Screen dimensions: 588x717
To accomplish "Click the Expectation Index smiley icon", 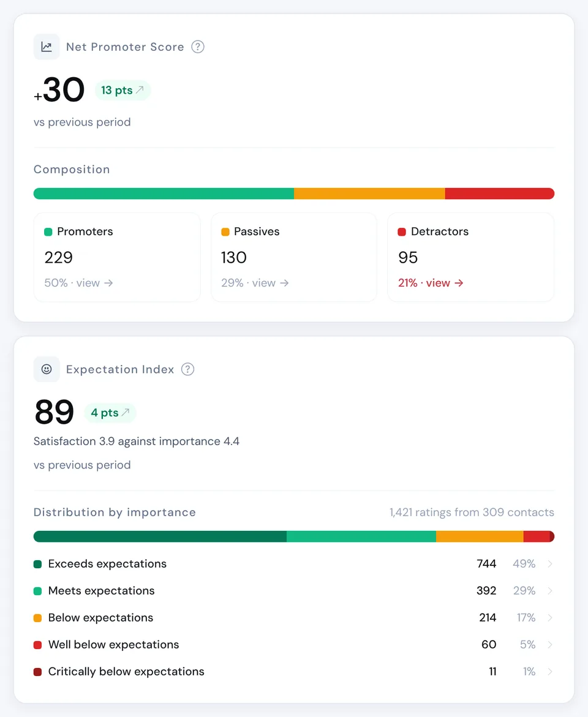I will (x=46, y=369).
